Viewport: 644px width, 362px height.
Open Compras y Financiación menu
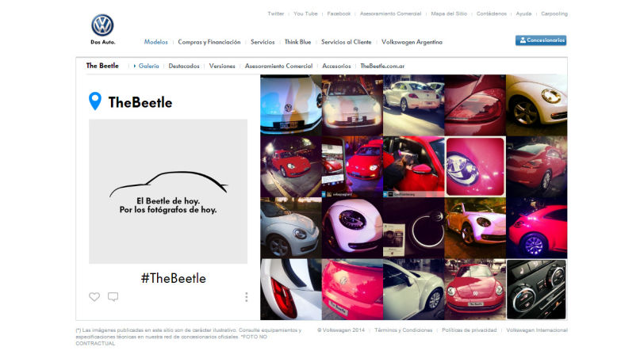tap(209, 42)
